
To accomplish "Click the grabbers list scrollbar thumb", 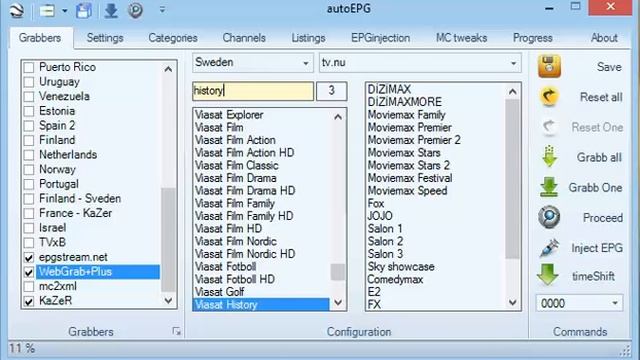I will coord(168,239).
